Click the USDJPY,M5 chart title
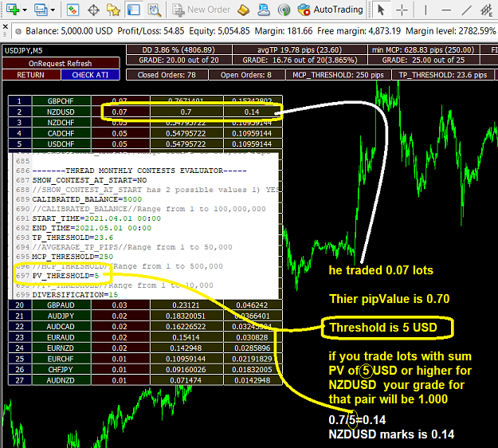The image size is (498, 448). (x=23, y=50)
